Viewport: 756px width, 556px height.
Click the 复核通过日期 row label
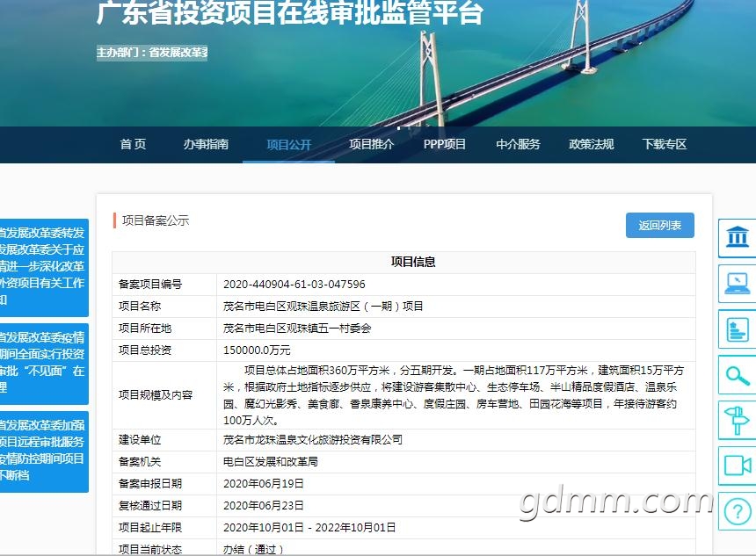click(150, 505)
